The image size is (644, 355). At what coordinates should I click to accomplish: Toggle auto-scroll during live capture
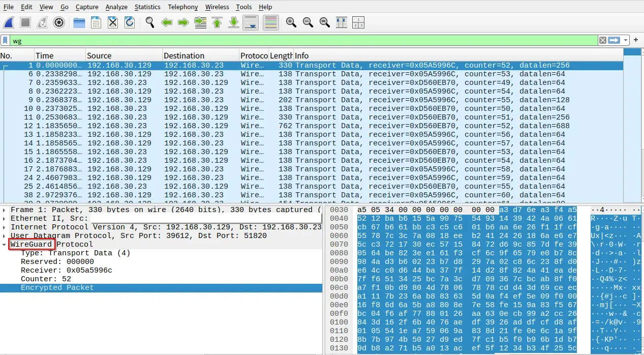click(x=251, y=22)
